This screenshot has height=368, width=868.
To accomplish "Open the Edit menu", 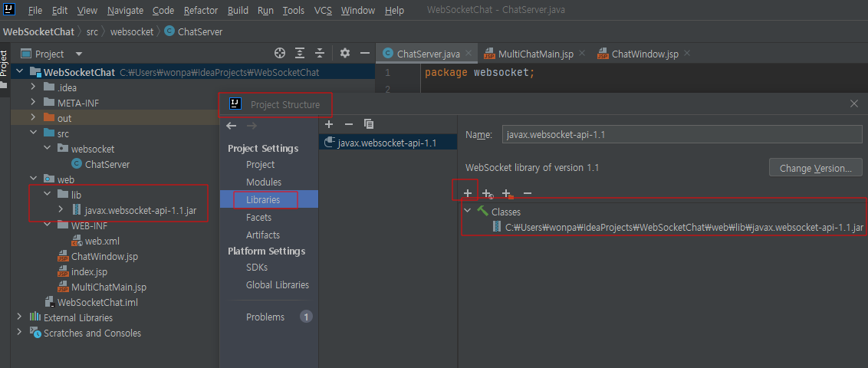I will [x=60, y=11].
